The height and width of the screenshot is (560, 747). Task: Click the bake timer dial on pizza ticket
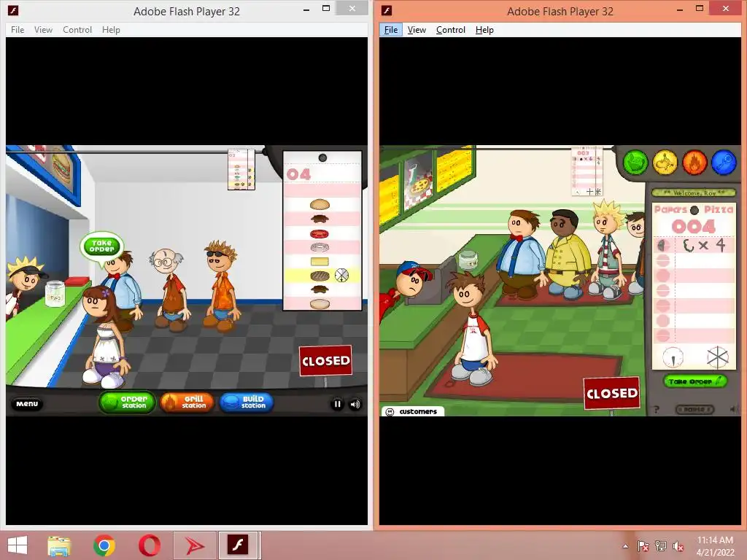click(x=673, y=357)
